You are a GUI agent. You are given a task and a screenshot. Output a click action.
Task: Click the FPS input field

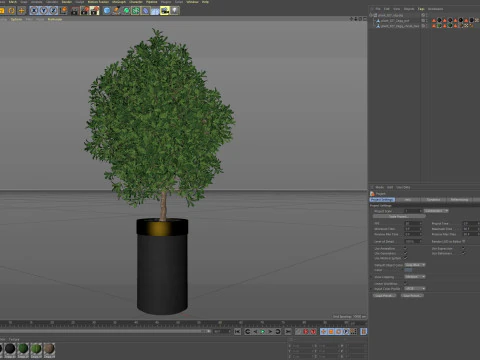412,223
